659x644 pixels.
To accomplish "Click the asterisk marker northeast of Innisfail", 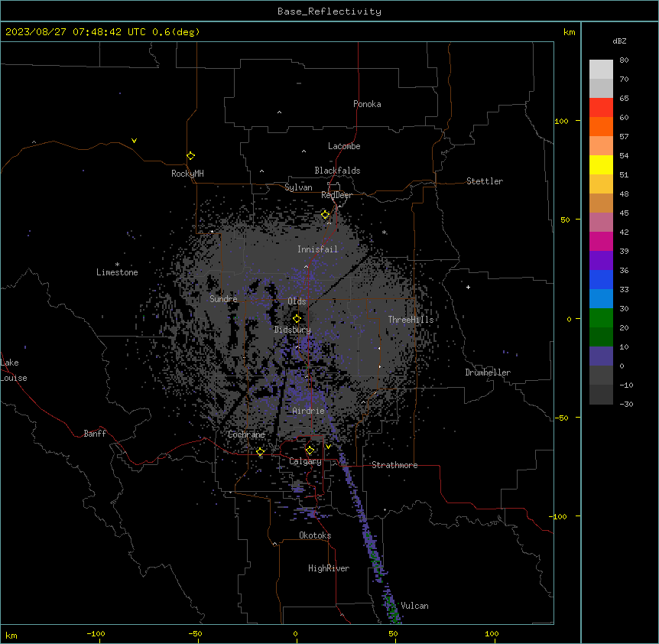I will (385, 233).
